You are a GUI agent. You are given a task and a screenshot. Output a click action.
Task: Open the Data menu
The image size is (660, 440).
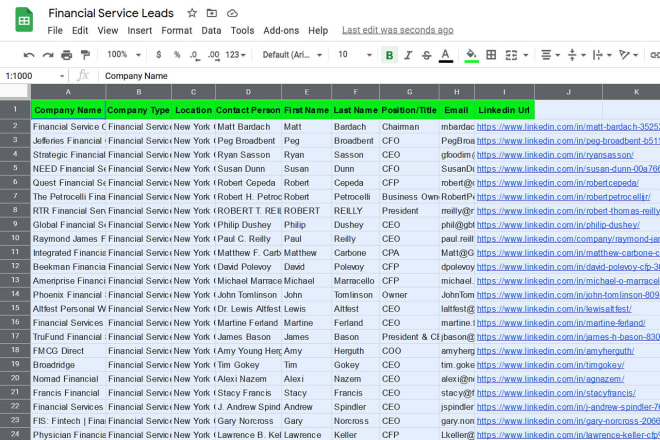click(x=211, y=30)
